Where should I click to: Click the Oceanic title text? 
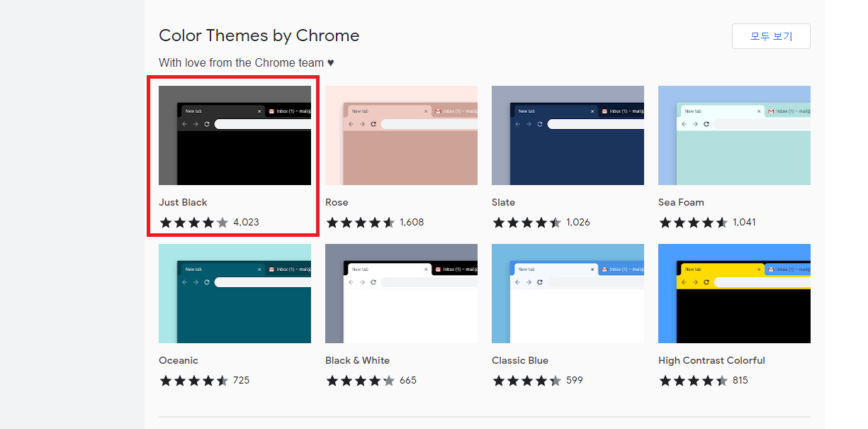179,360
